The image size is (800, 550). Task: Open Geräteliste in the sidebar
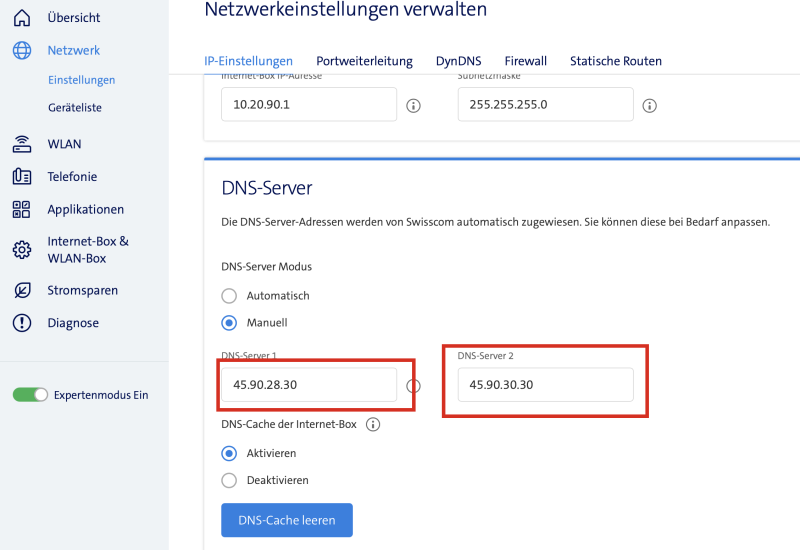(74, 107)
